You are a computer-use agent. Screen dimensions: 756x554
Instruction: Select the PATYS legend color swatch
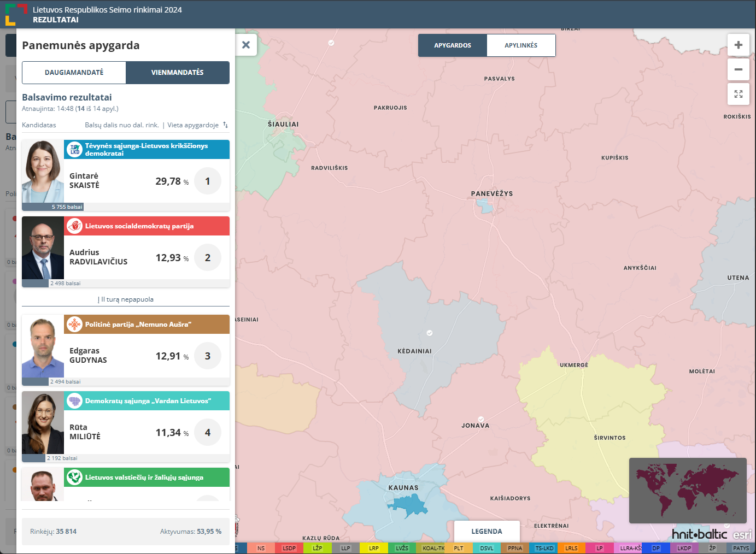741,548
